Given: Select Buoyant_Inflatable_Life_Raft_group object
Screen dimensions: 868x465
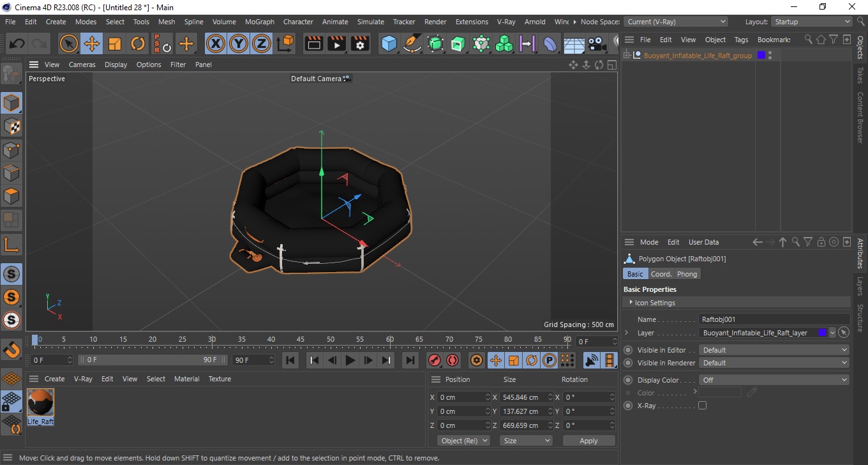Looking at the screenshot, I should click(698, 56).
